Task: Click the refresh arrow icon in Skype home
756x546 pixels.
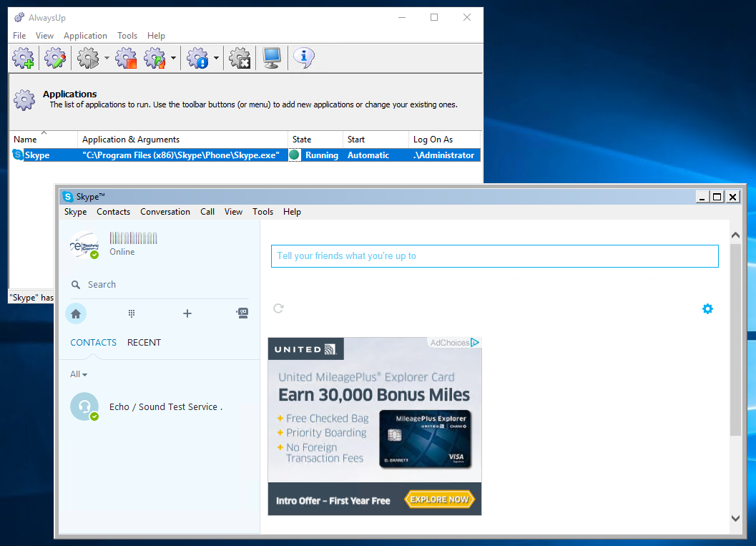Action: 279,308
